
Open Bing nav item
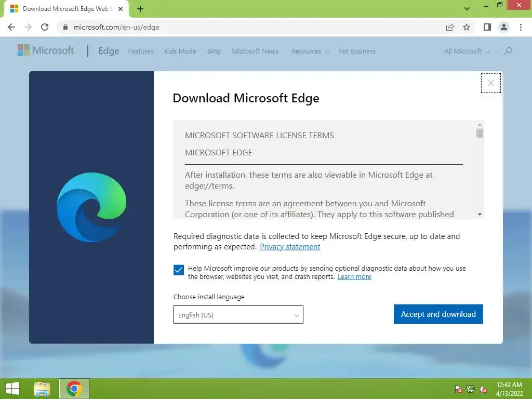[x=214, y=51]
